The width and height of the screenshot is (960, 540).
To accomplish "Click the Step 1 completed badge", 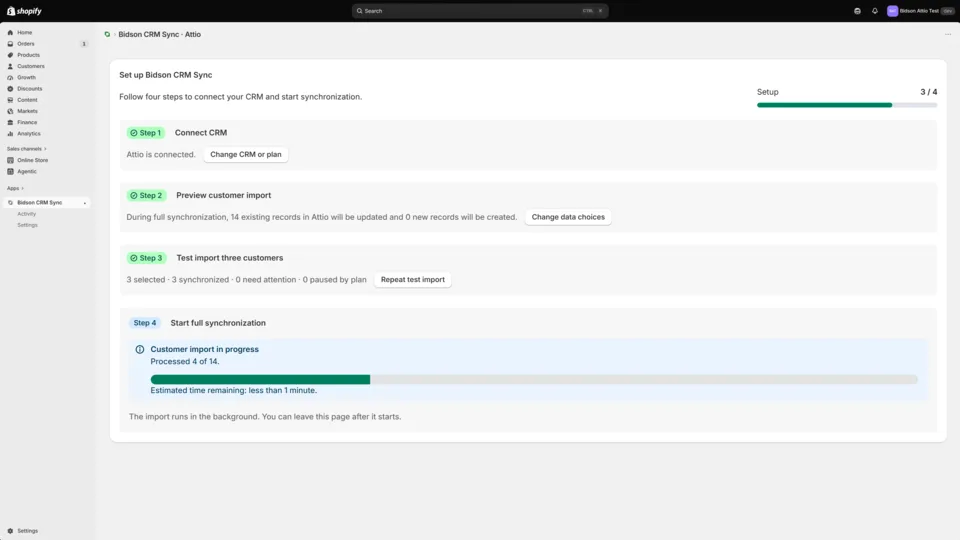I will pyautogui.click(x=146, y=133).
